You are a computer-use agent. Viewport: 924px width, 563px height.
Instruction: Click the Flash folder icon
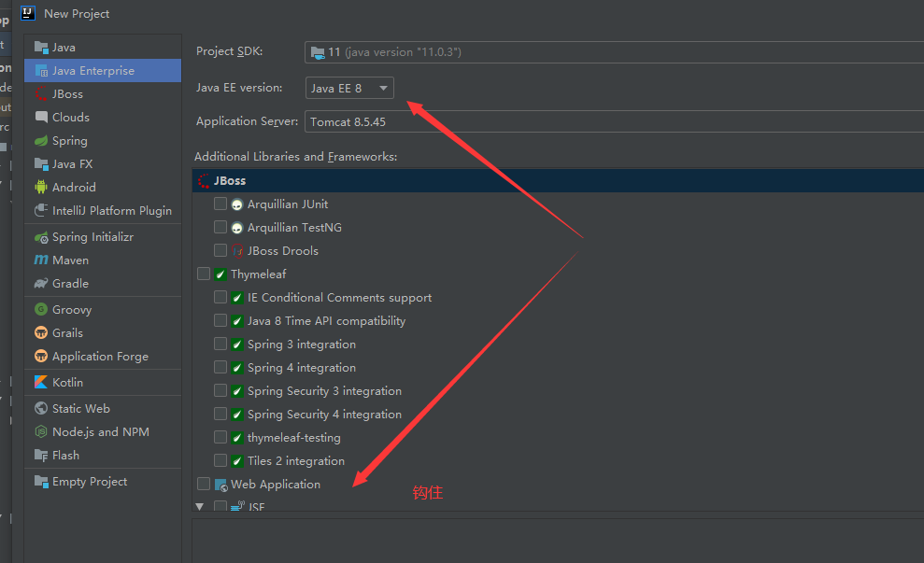point(41,456)
